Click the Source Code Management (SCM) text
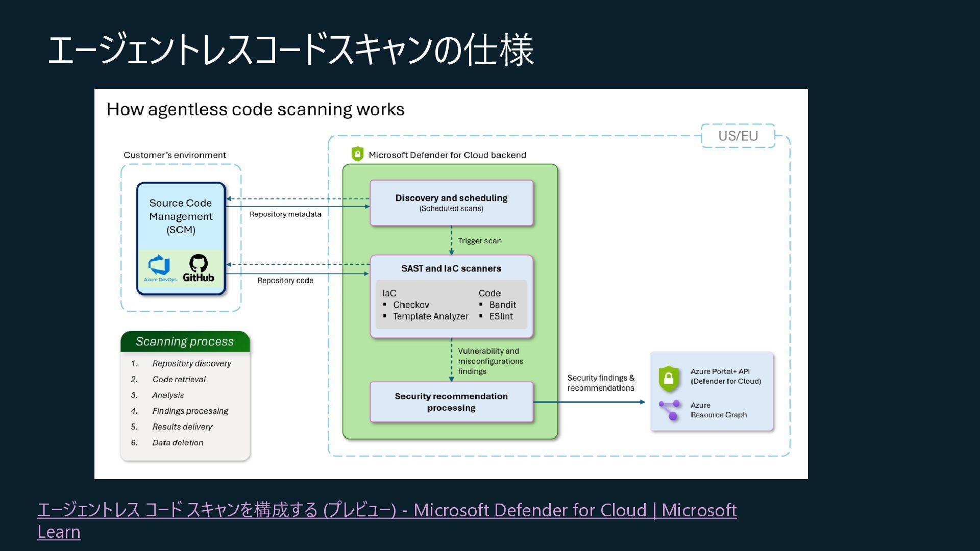The image size is (980, 551). [181, 216]
